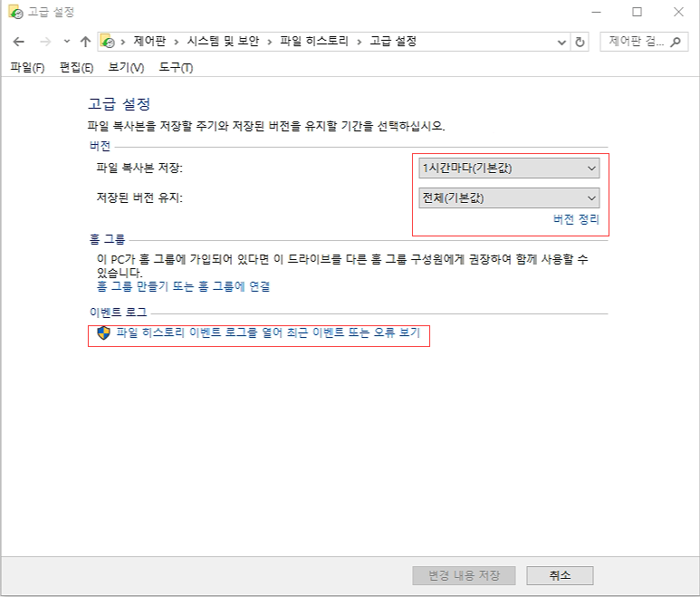Click the 이벤트 로그 section header
This screenshot has height=597, width=700.
[119, 313]
